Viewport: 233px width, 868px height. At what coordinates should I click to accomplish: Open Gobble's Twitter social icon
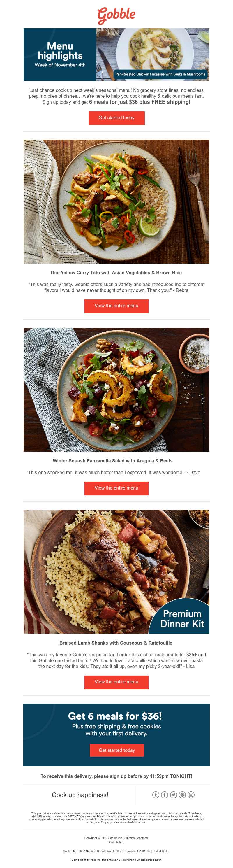tap(173, 795)
